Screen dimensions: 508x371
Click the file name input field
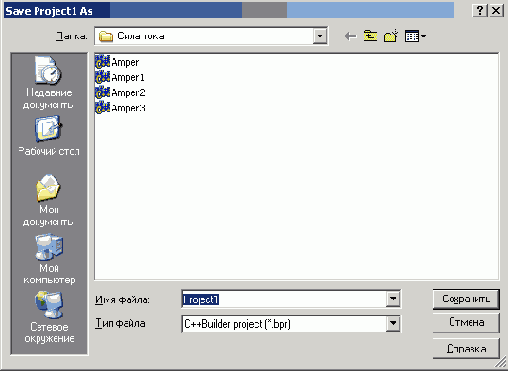[x=284, y=299]
